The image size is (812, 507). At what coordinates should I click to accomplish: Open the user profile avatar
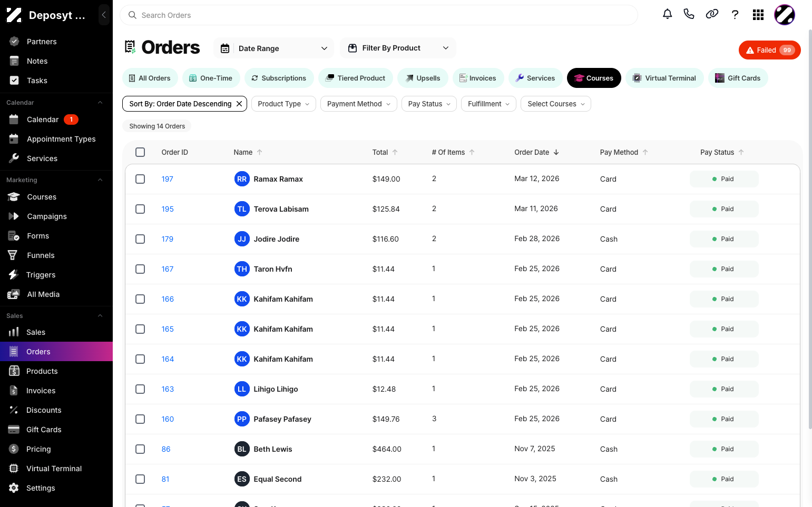tap(784, 15)
